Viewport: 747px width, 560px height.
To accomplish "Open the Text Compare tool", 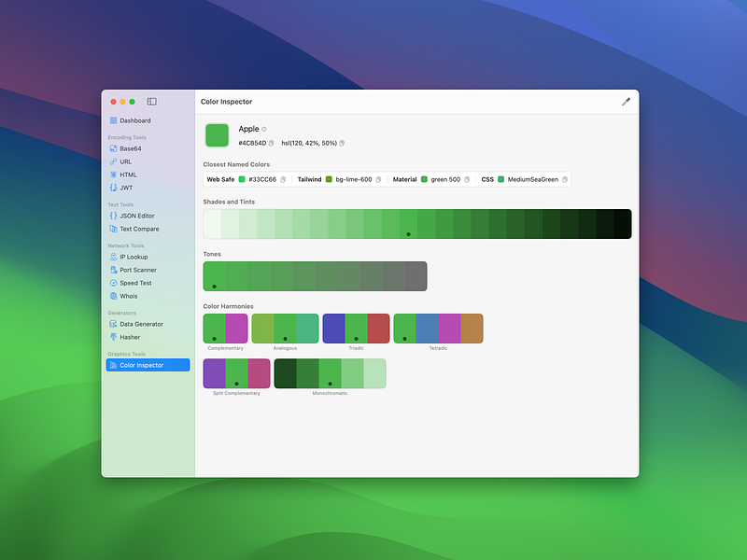I will [148, 229].
